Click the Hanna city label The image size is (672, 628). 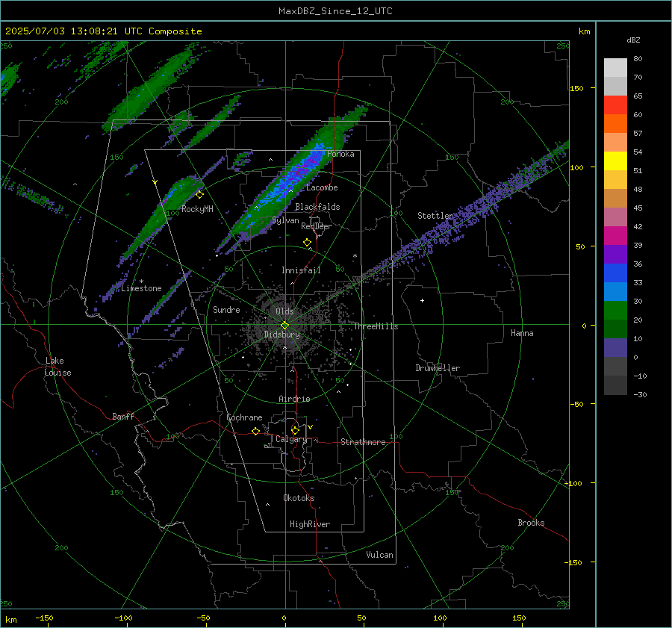click(x=522, y=333)
